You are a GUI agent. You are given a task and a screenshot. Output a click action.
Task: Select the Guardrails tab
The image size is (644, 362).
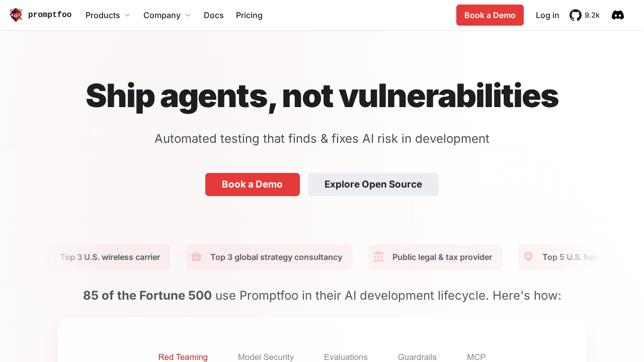click(x=417, y=357)
